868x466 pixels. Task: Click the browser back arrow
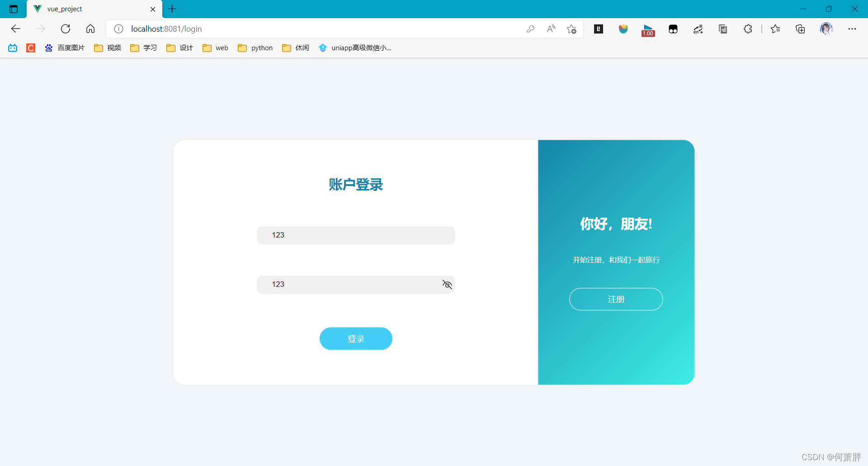tap(16, 29)
